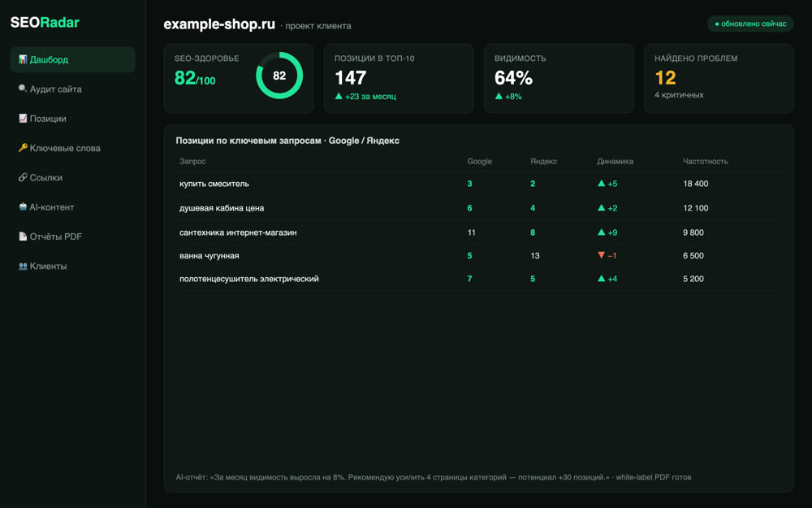This screenshot has height=508, width=812.
Task: Click the душевая кабина цена query
Action: pos(222,208)
